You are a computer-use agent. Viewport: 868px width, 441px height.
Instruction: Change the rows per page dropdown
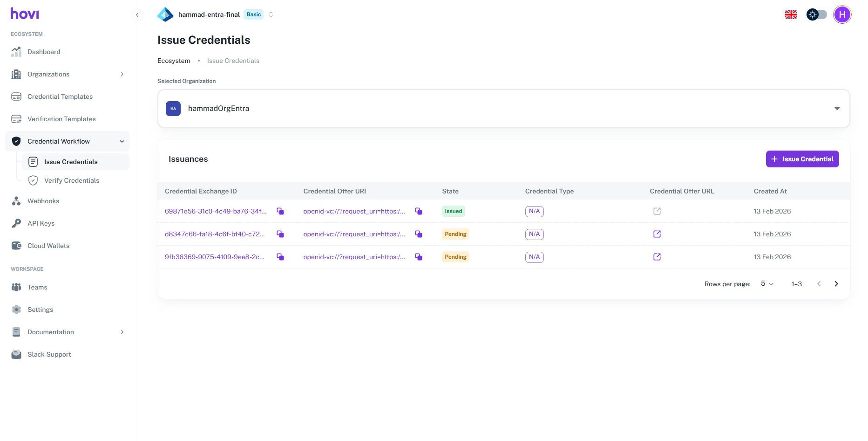pyautogui.click(x=767, y=284)
